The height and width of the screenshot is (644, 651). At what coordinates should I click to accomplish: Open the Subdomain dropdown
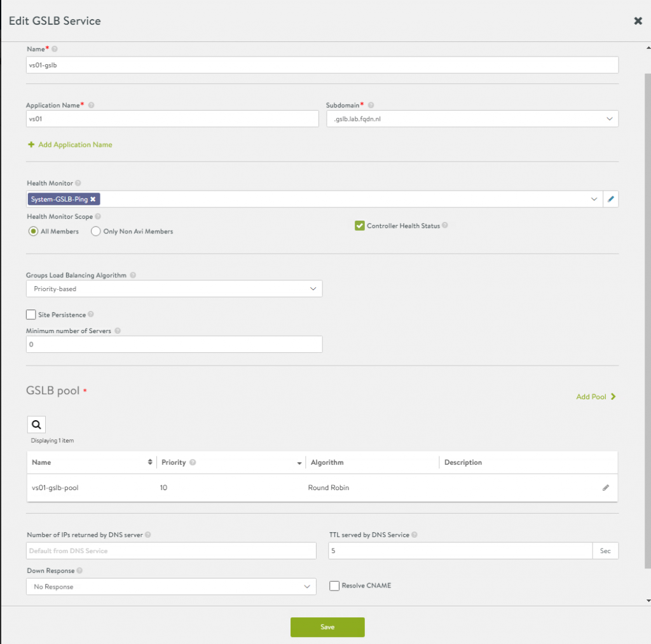[x=472, y=119]
